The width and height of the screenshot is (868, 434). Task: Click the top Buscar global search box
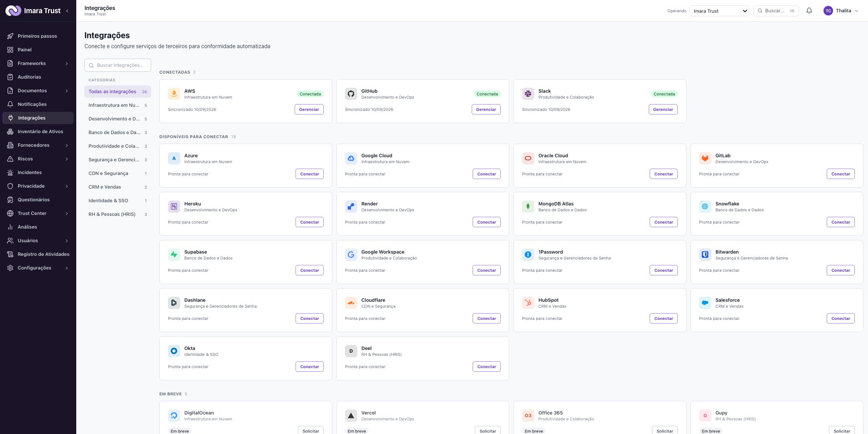coord(776,11)
